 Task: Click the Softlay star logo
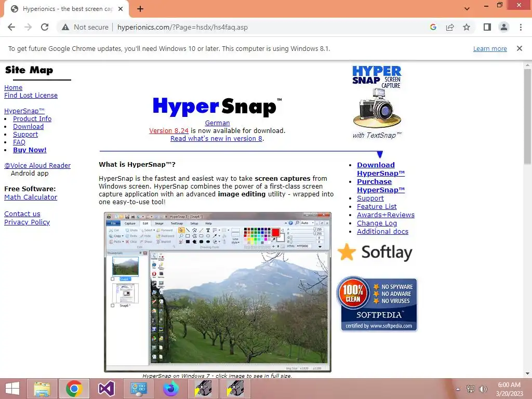pyautogui.click(x=375, y=252)
